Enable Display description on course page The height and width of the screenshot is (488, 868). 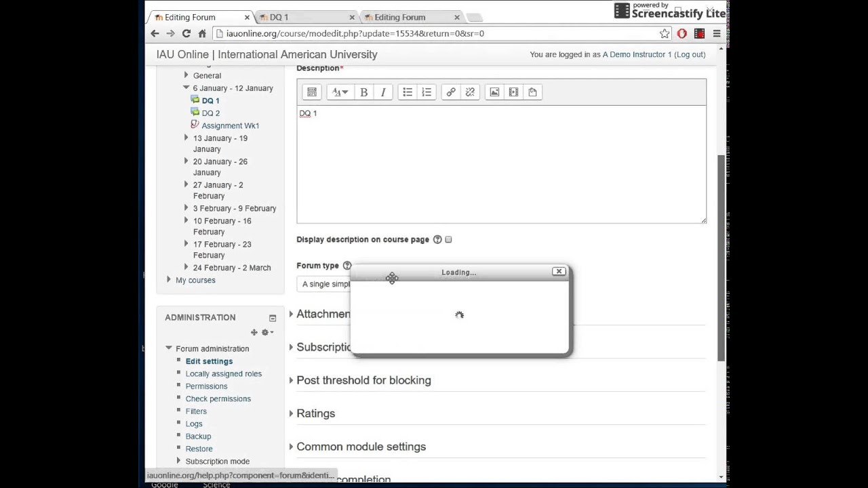[x=448, y=239]
